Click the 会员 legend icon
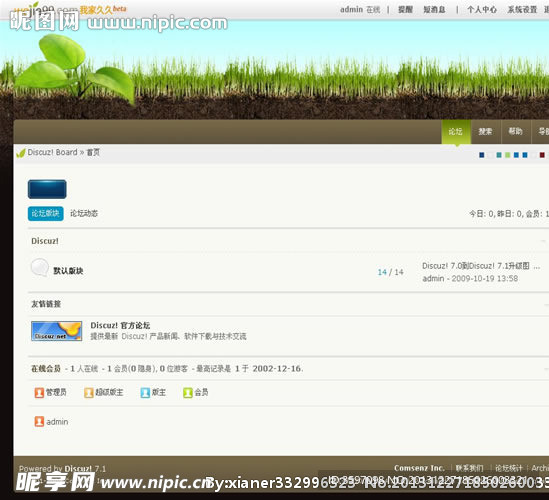The height and width of the screenshot is (500, 549). 188,393
